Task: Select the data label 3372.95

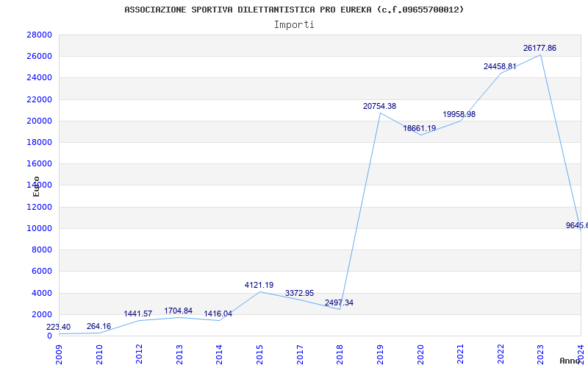Action: click(299, 293)
